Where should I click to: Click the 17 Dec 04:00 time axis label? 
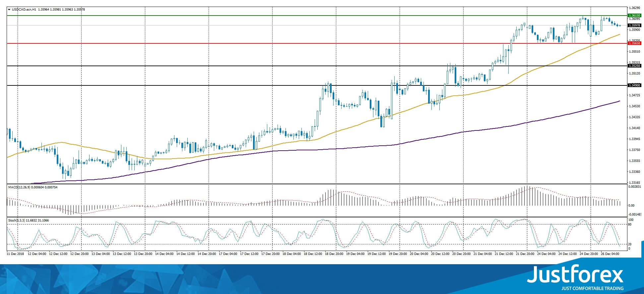pos(228,254)
